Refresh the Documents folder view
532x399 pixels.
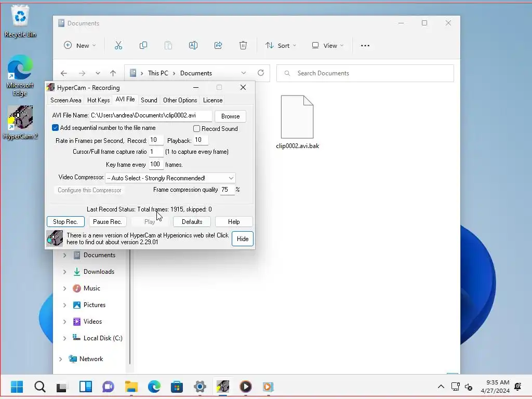coord(261,73)
